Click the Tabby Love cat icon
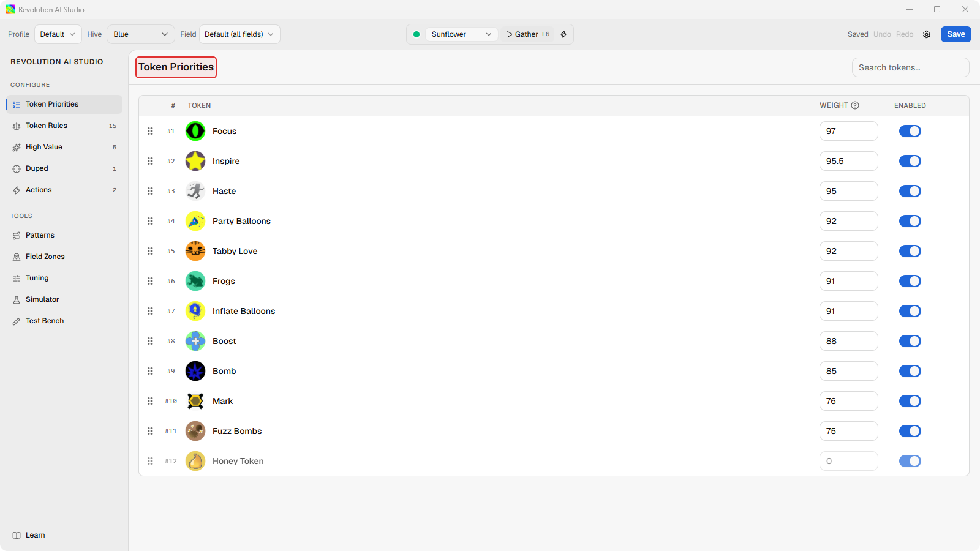 click(195, 251)
